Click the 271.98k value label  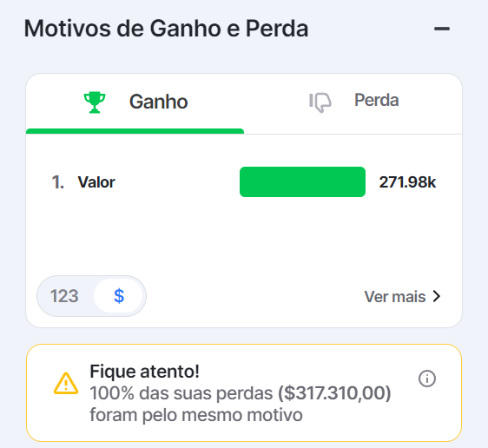coord(407,182)
